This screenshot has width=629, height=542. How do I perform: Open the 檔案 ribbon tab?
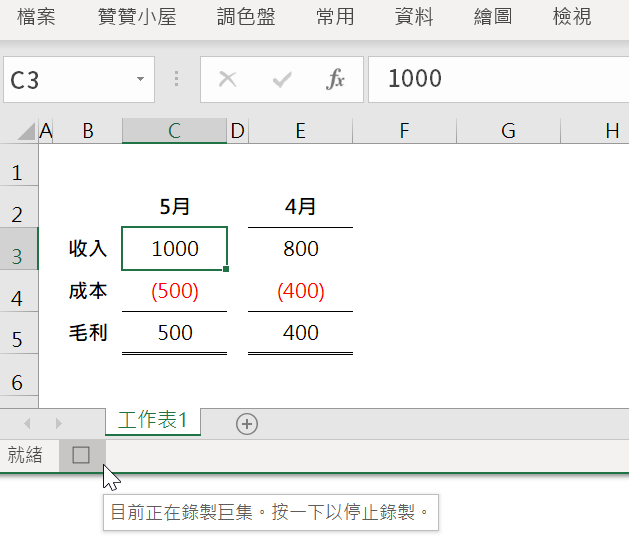pyautogui.click(x=36, y=17)
